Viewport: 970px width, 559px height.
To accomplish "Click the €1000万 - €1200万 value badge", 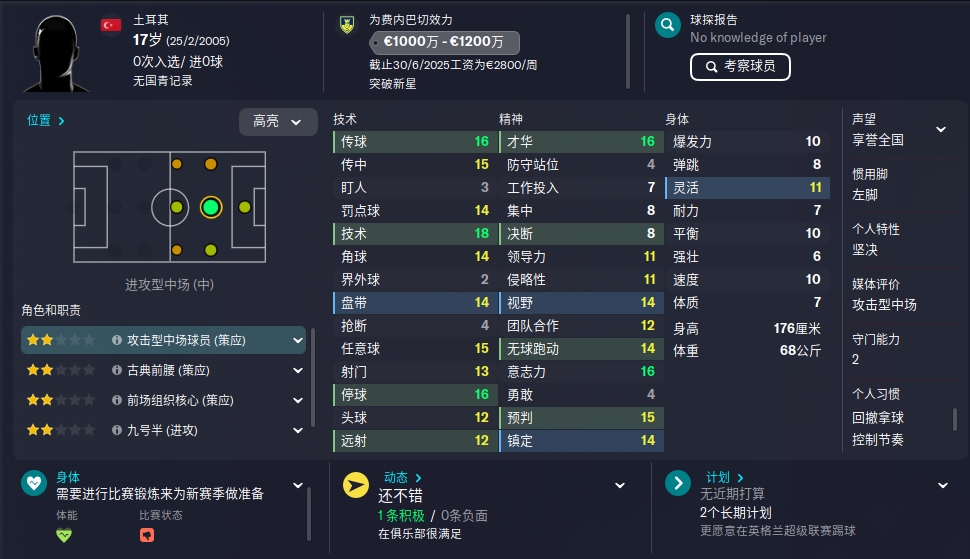I will coord(444,42).
